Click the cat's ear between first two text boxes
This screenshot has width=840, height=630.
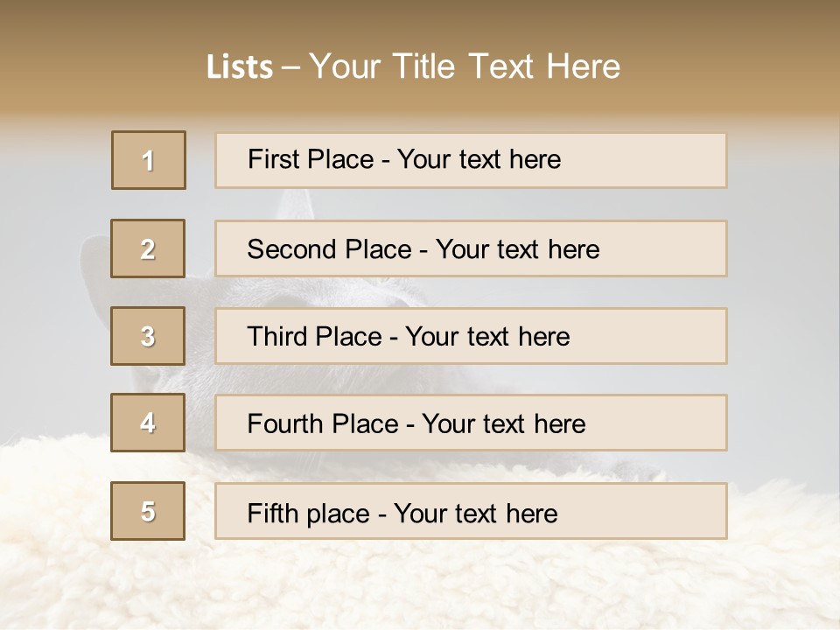[x=292, y=205]
